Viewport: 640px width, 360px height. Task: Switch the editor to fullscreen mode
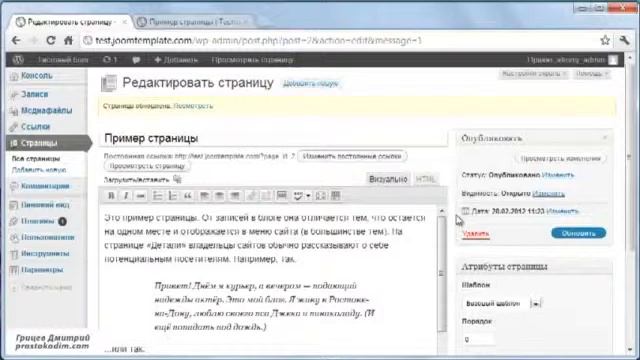(321, 196)
